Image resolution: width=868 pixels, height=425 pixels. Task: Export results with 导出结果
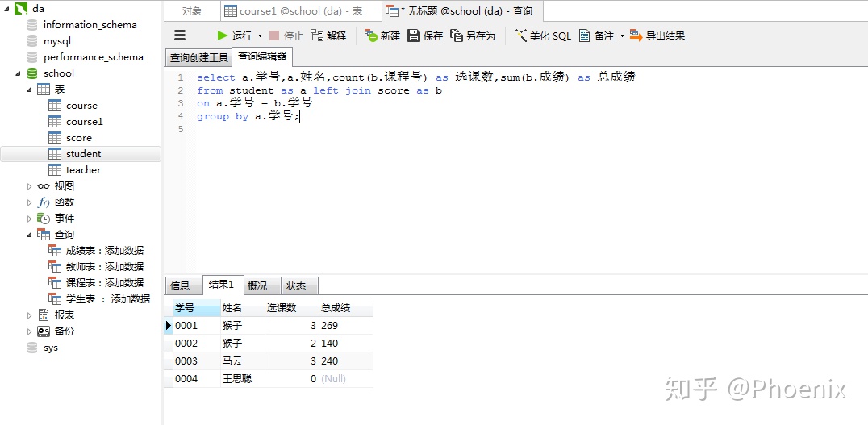point(657,36)
